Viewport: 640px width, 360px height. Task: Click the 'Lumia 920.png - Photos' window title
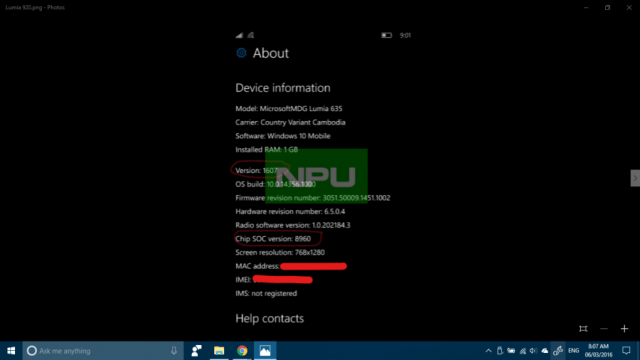(x=35, y=7)
